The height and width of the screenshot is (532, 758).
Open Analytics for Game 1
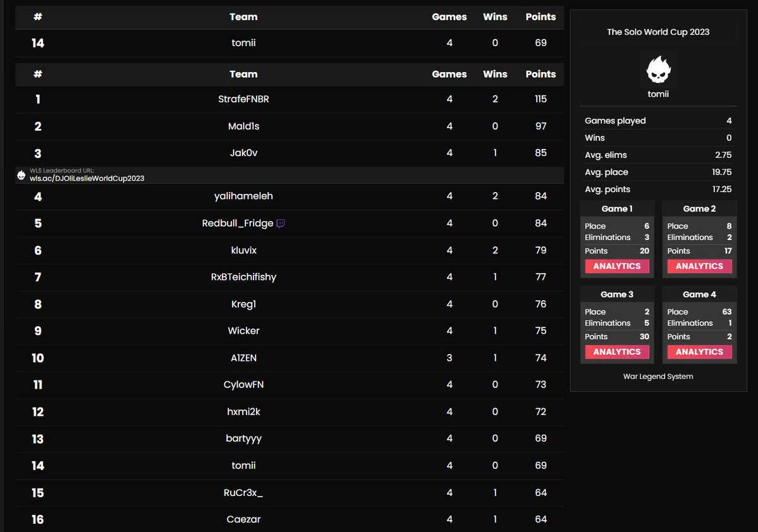(x=616, y=266)
